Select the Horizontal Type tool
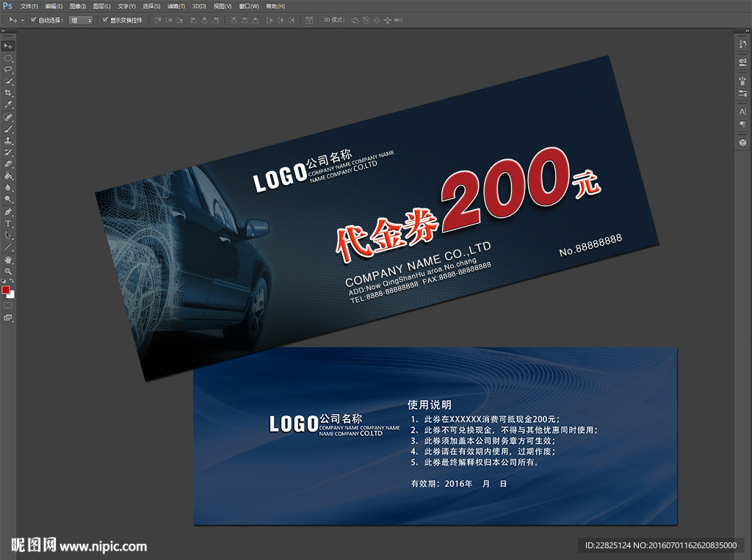This screenshot has width=752, height=560. (x=8, y=223)
